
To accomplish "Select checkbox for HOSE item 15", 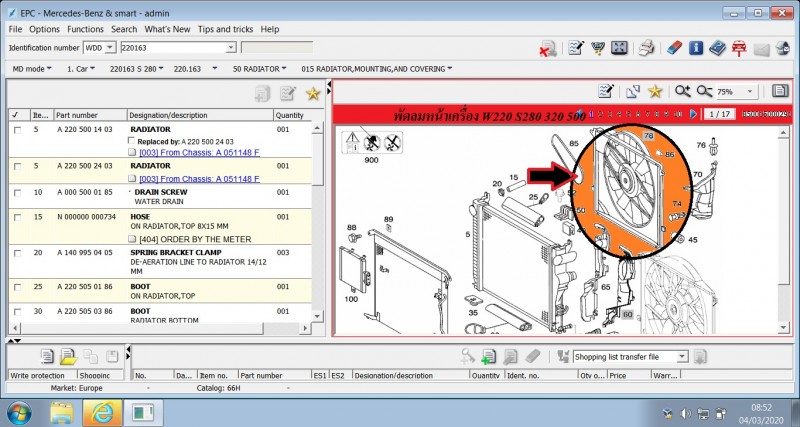I will [17, 217].
